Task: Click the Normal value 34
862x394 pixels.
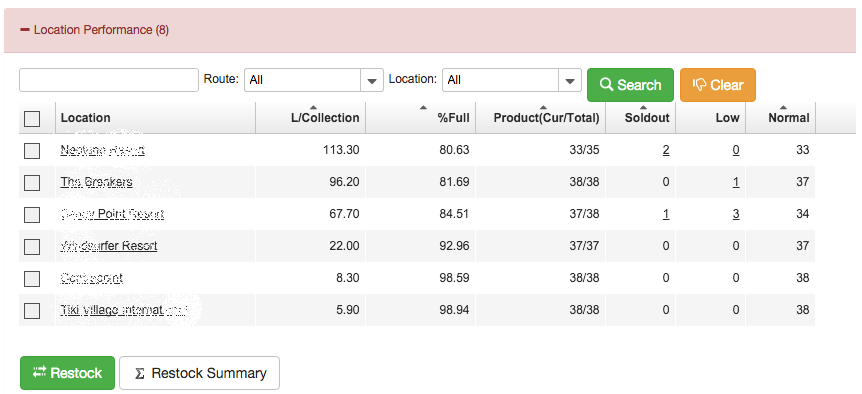Action: click(x=803, y=214)
